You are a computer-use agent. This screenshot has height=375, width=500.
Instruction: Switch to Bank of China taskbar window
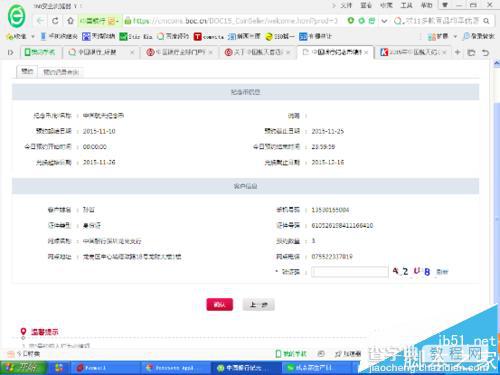point(245,368)
